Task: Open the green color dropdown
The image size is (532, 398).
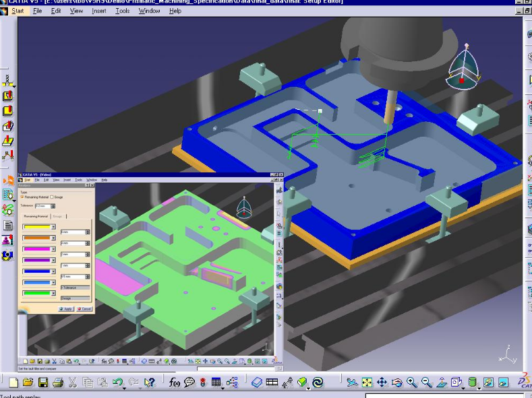Action: click(53, 294)
